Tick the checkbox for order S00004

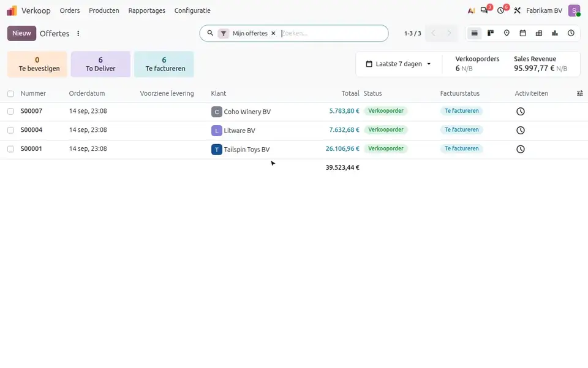10,130
